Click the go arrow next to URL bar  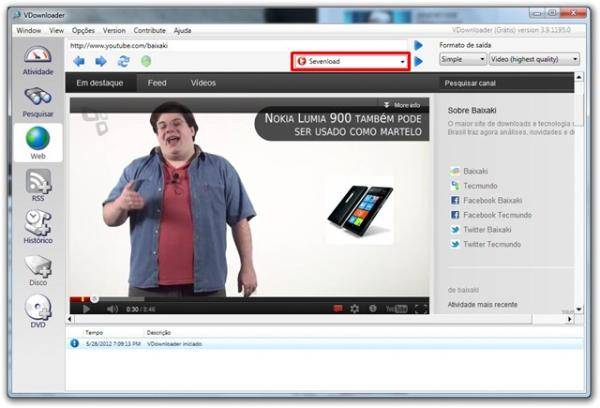tap(419, 46)
